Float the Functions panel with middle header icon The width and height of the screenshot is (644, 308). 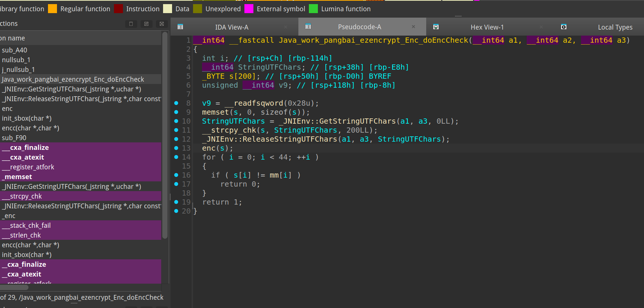pyautogui.click(x=146, y=24)
